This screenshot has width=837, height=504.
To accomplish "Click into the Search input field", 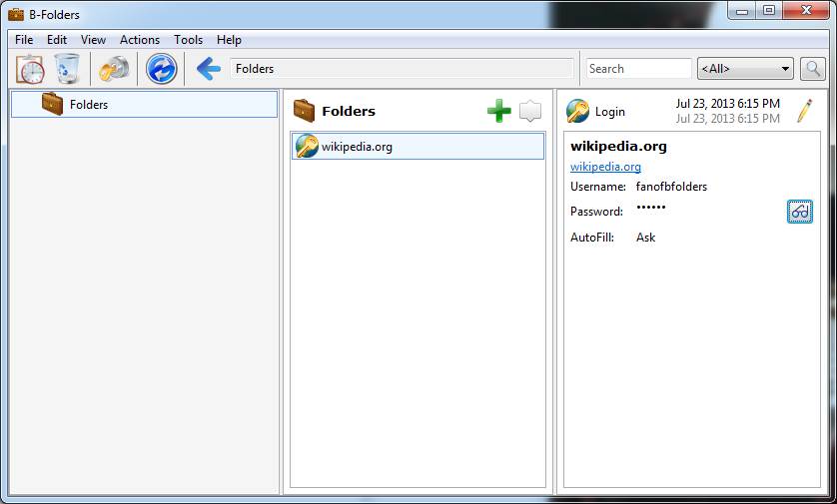I will point(639,69).
